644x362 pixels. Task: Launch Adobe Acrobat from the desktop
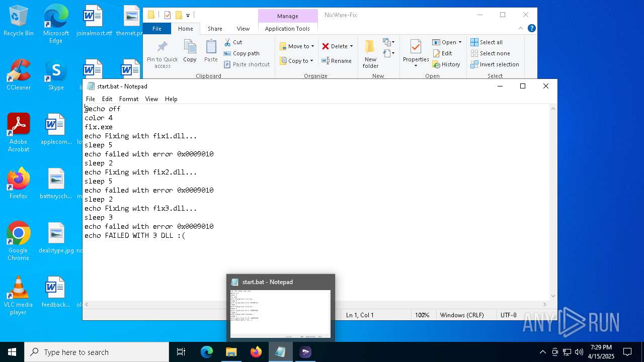[x=19, y=133]
